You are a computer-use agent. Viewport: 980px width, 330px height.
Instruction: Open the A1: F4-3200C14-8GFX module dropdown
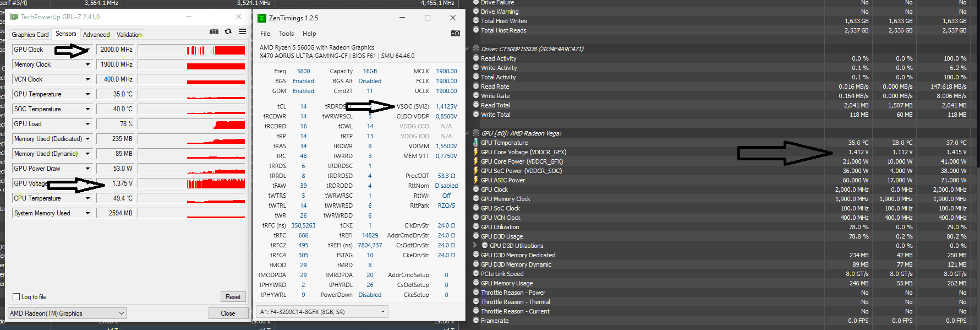pos(322,312)
